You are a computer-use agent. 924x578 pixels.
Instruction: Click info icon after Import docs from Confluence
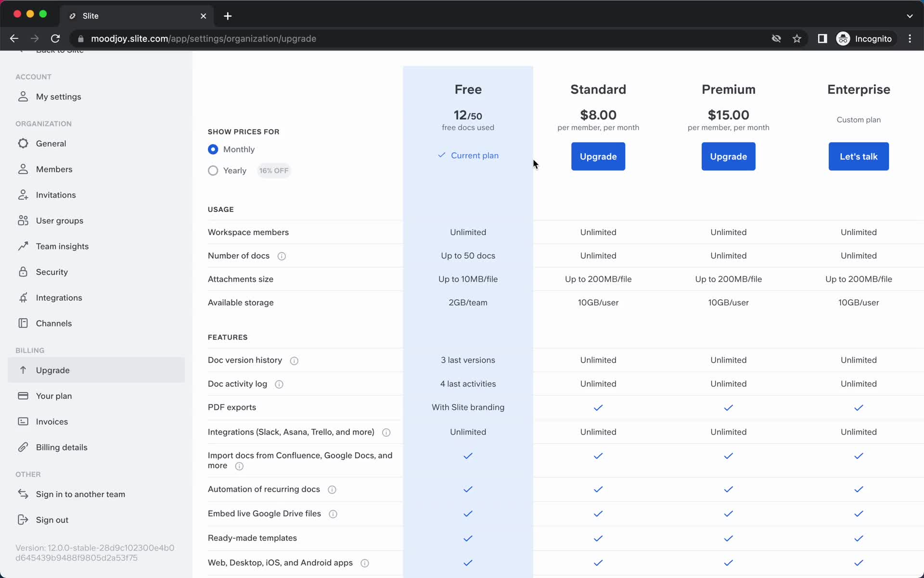click(239, 466)
